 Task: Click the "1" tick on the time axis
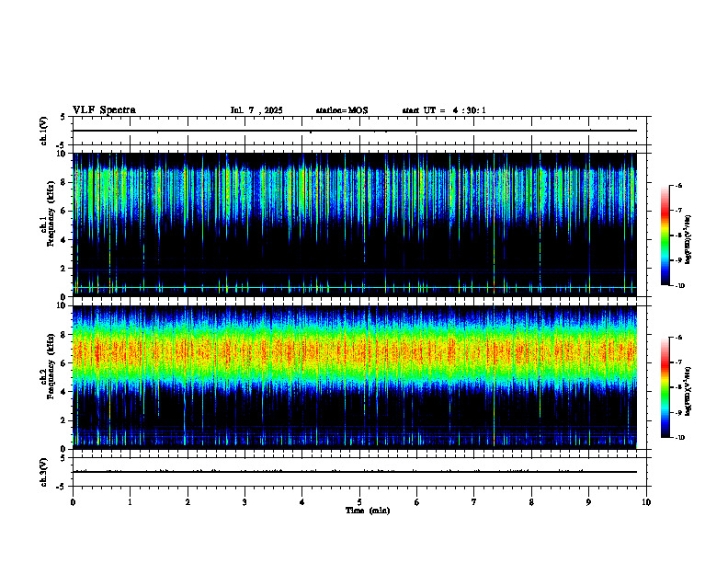coord(130,502)
